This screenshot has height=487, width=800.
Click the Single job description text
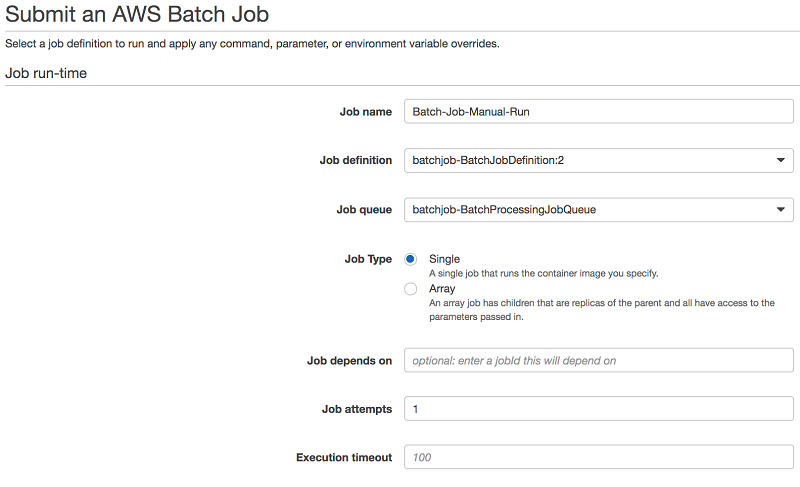(x=543, y=273)
